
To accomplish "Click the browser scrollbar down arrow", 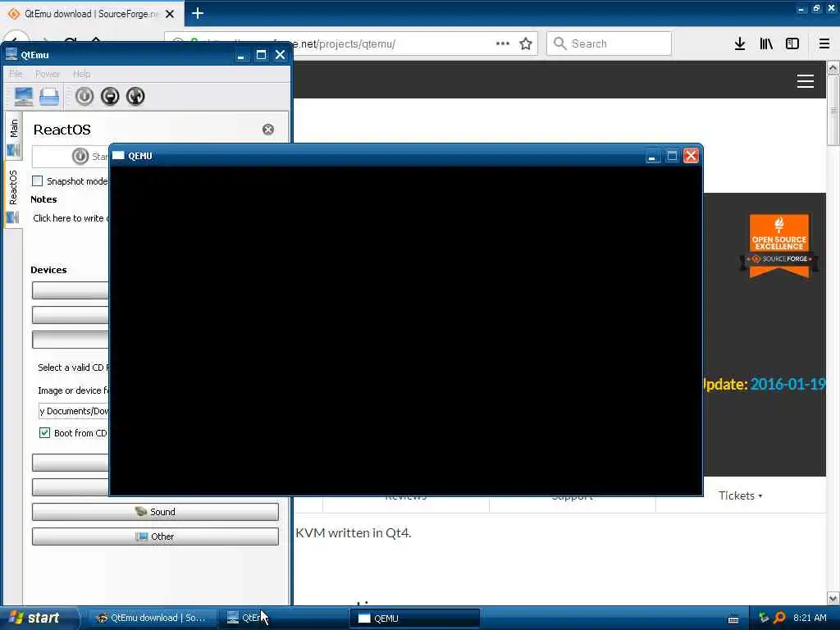I will (833, 598).
